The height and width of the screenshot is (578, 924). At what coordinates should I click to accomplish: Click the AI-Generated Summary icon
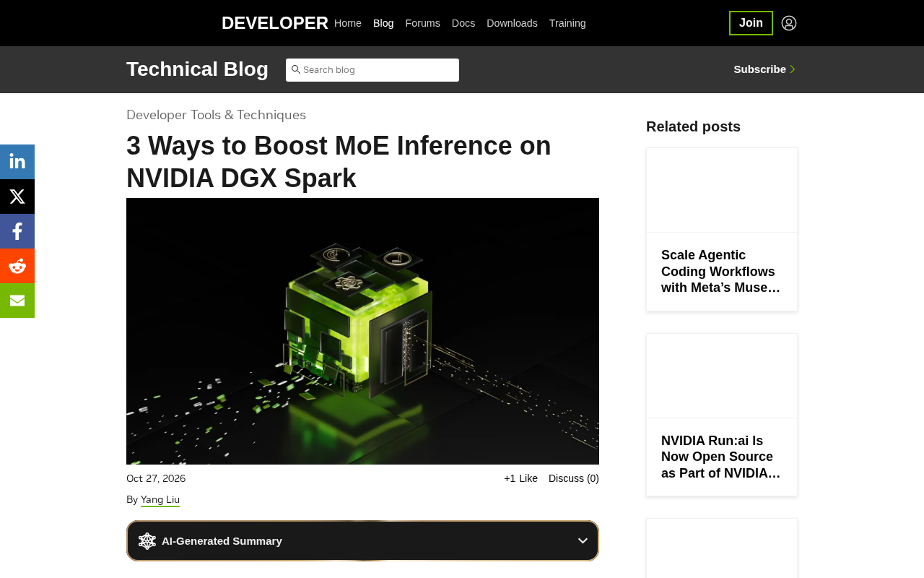[147, 541]
